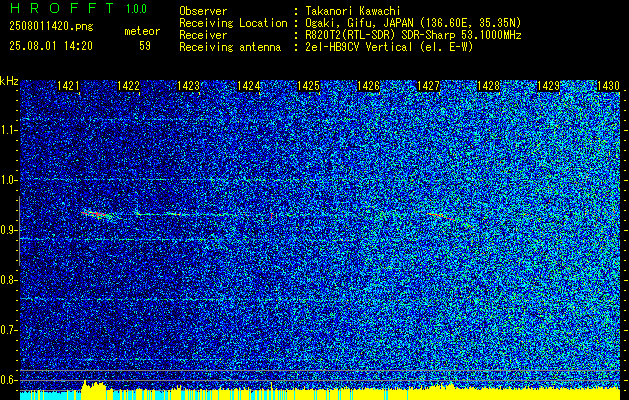
Task: Click the 0.8 kHz axis label
Action: click(7, 280)
